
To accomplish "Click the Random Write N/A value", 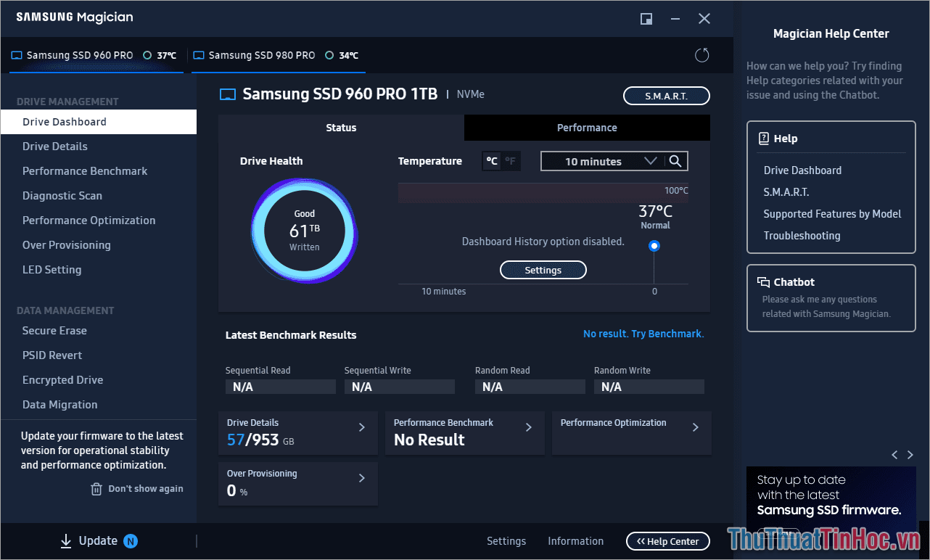I will (649, 387).
